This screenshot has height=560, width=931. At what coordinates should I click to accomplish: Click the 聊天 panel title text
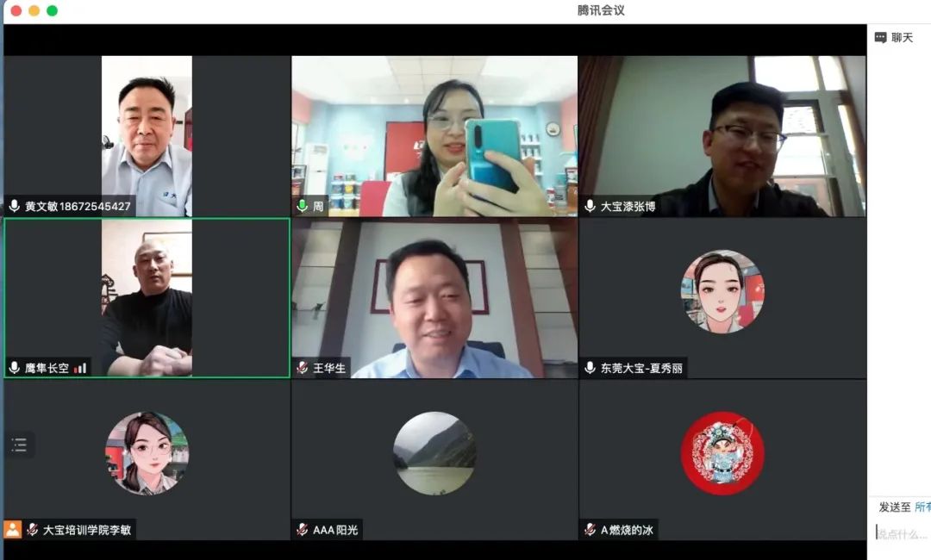(902, 37)
